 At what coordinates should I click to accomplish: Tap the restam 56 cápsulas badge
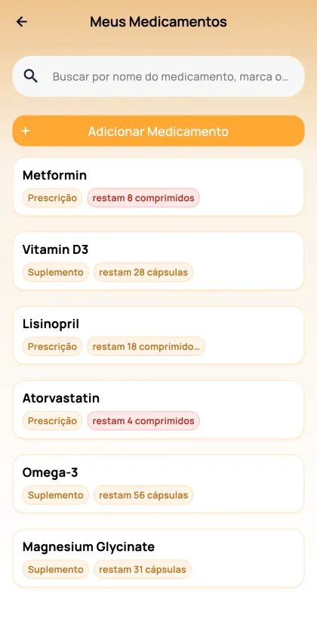coord(143,495)
